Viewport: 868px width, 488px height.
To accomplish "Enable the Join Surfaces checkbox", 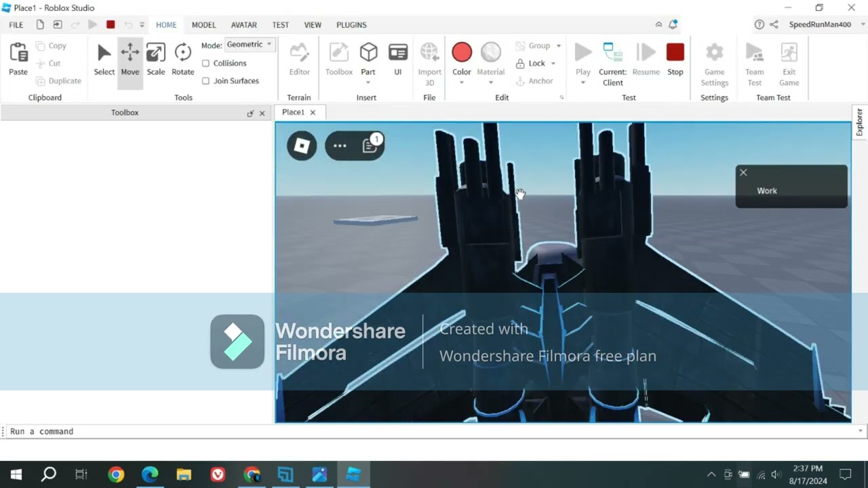I will click(x=205, y=81).
